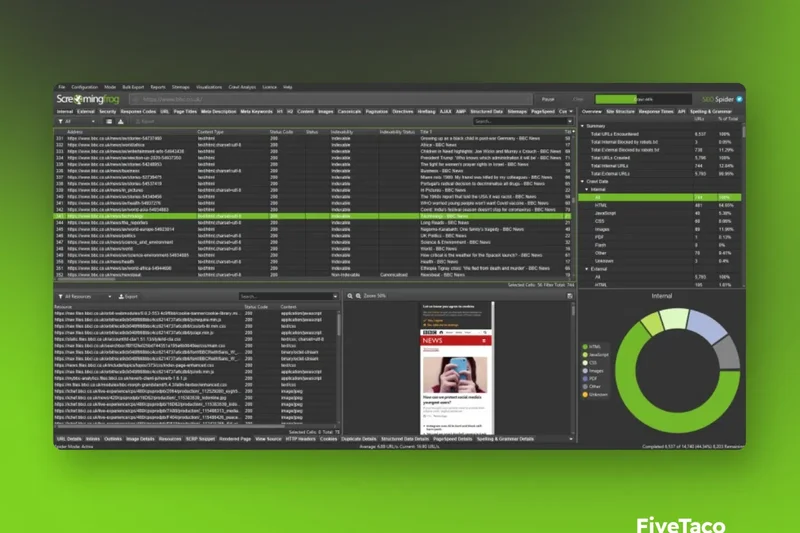The width and height of the screenshot is (800, 533).
Task: Collapse the Crawl Data tree section
Action: [583, 181]
